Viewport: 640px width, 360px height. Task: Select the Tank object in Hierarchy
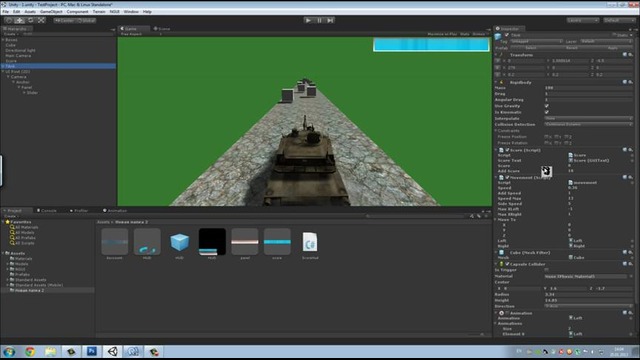tap(58, 66)
